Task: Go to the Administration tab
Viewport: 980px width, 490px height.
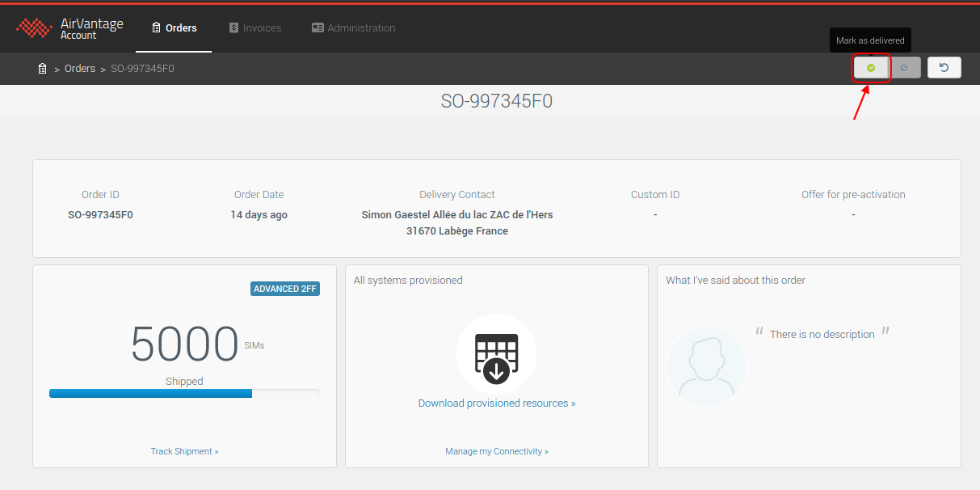Action: pyautogui.click(x=354, y=28)
